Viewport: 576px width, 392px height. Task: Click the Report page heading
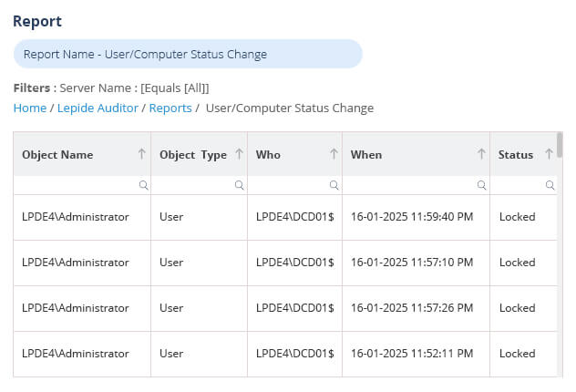(x=37, y=21)
